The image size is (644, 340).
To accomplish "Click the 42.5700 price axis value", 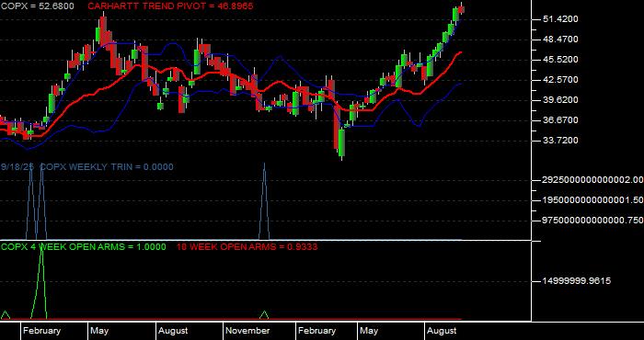I will tap(560, 80).
